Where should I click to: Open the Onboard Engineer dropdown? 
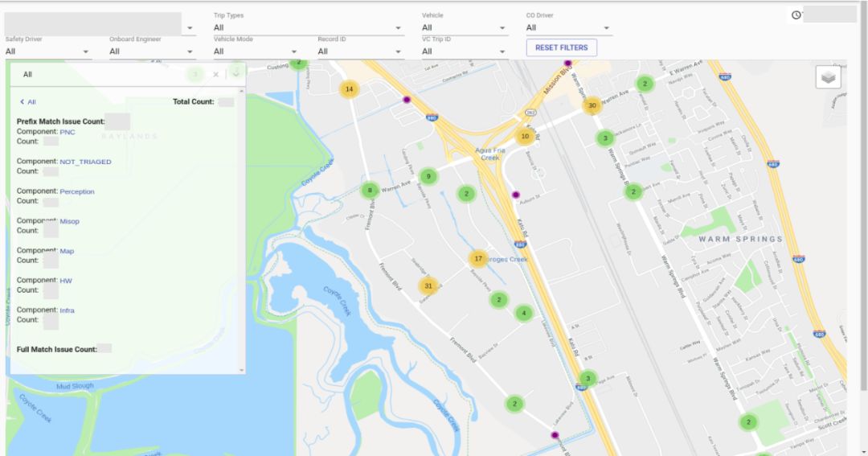click(x=152, y=51)
